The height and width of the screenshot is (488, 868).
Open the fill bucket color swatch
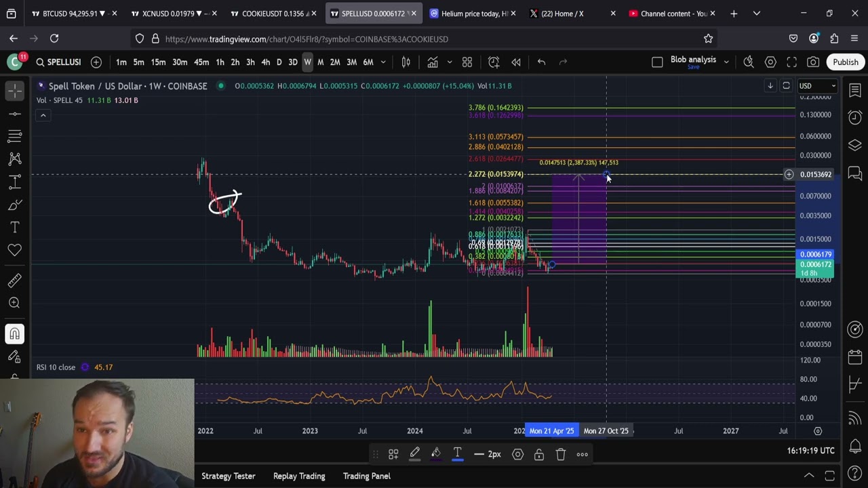436,454
